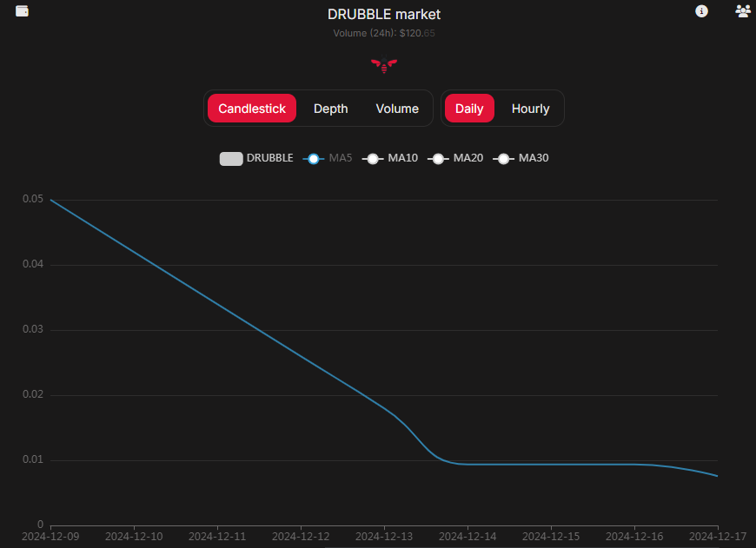
Task: Click the DRUBBLE market title
Action: (384, 15)
